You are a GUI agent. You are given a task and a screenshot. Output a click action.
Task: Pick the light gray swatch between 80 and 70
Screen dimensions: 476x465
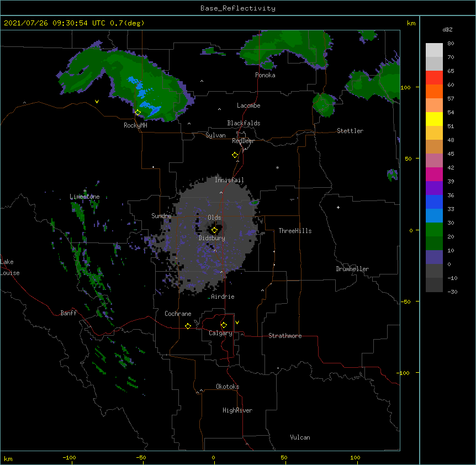click(x=434, y=50)
